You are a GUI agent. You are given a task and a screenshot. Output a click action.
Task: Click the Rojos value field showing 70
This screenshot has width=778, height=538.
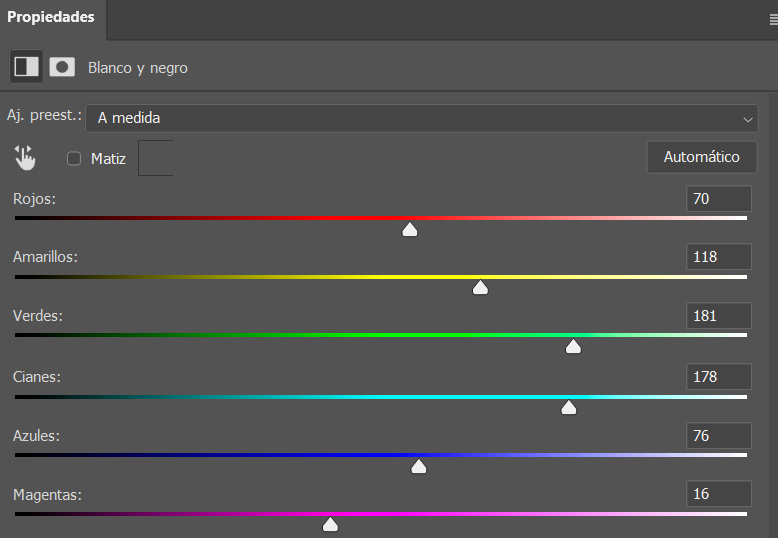point(718,199)
